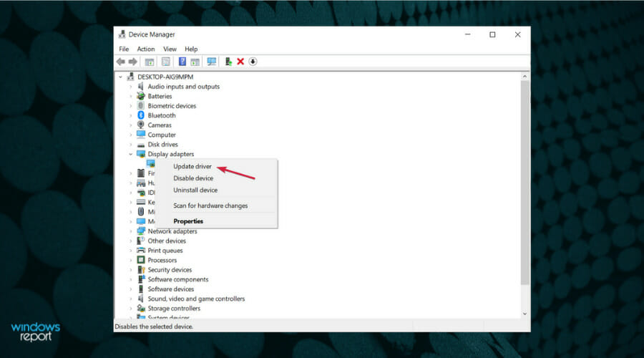Image resolution: width=644 pixels, height=358 pixels.
Task: Maximize the Device Manager window
Action: (x=492, y=34)
